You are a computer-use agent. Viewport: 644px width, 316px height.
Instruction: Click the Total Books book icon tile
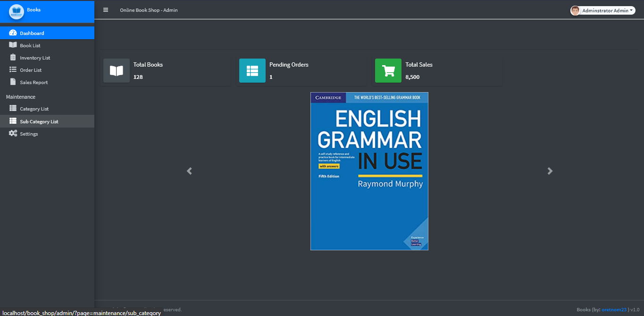[x=117, y=71]
